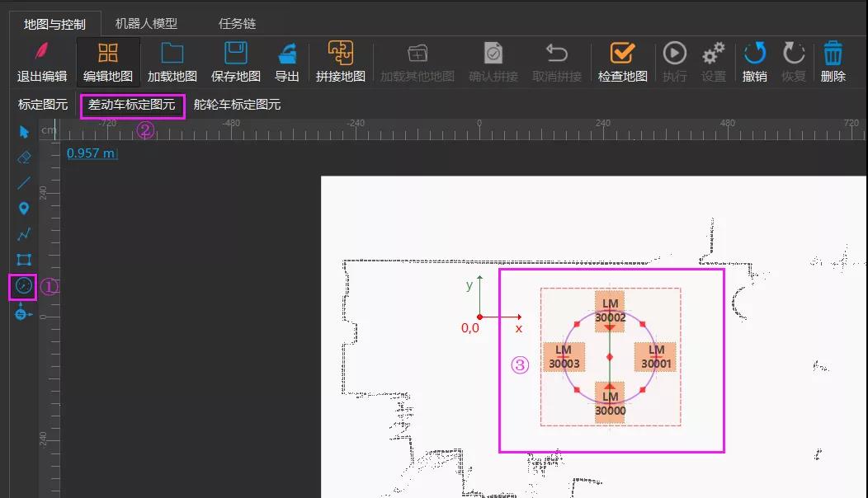This screenshot has height=498, width=868.
Task: Click the circular calibration element tool
Action: coord(23,286)
